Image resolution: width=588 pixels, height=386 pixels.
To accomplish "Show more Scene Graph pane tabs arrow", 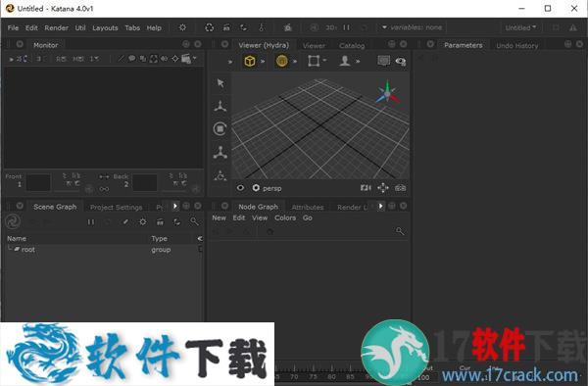I will (175, 206).
